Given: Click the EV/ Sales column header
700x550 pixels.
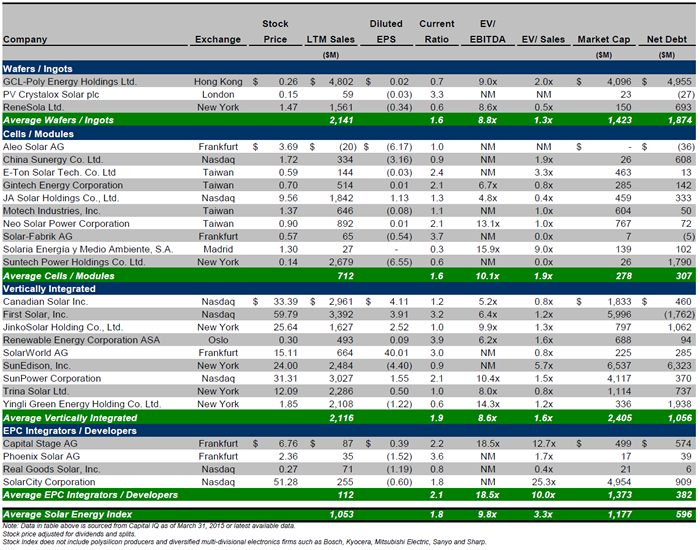Looking at the screenshot, I should (543, 39).
